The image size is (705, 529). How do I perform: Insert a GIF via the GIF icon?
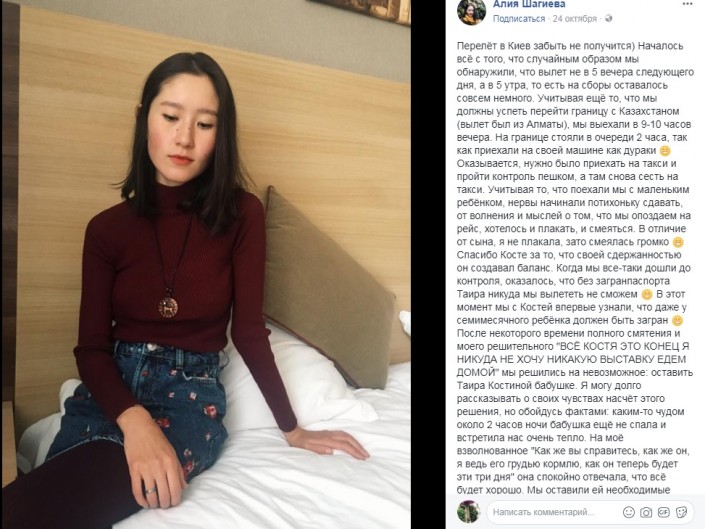click(664, 512)
